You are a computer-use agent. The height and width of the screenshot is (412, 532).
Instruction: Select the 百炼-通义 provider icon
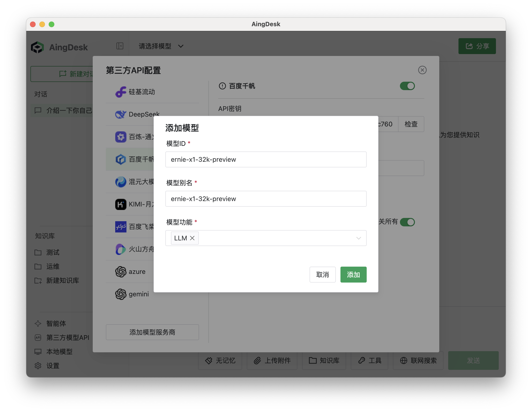point(121,137)
